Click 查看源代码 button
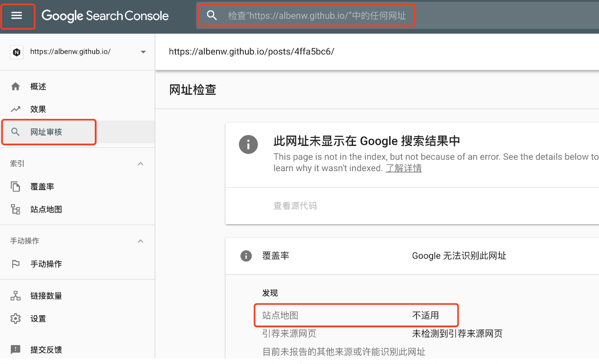This screenshot has width=599, height=364. pos(295,206)
